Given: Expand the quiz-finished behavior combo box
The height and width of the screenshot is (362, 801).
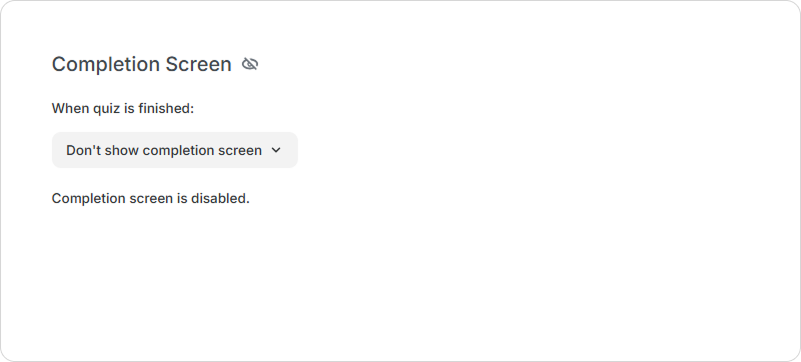Looking at the screenshot, I should [x=175, y=150].
